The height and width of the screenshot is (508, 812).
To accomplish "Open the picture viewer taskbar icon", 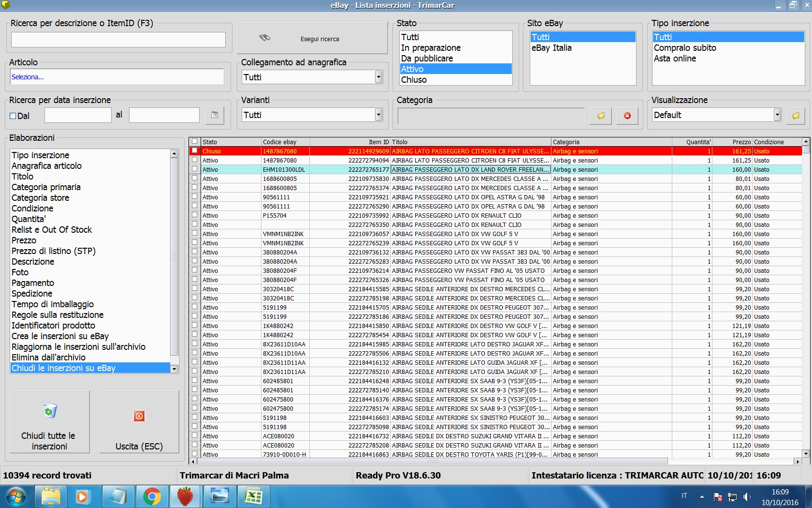I will click(219, 497).
